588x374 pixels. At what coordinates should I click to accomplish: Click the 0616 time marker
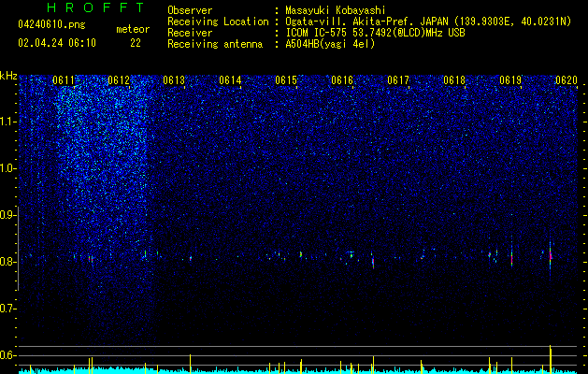tap(342, 80)
